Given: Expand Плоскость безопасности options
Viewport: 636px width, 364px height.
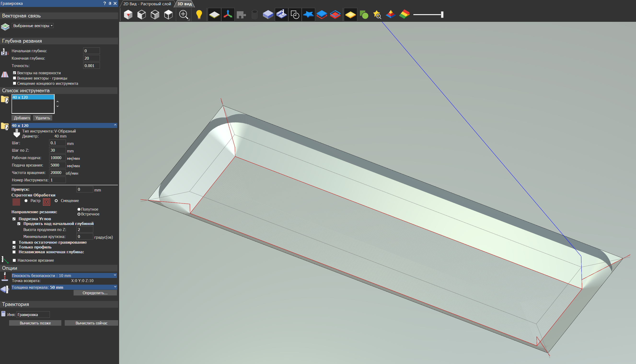Looking at the screenshot, I should tap(115, 275).
